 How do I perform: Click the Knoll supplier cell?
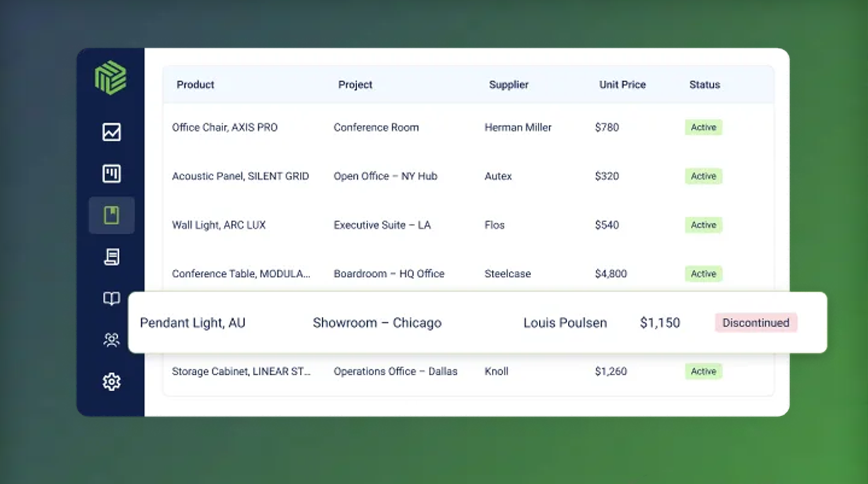tap(496, 371)
